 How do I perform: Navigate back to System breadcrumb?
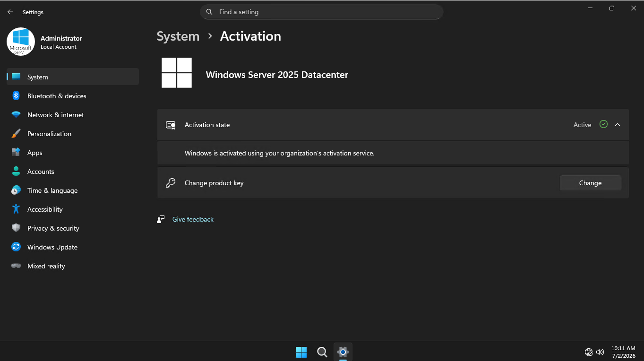click(x=178, y=36)
